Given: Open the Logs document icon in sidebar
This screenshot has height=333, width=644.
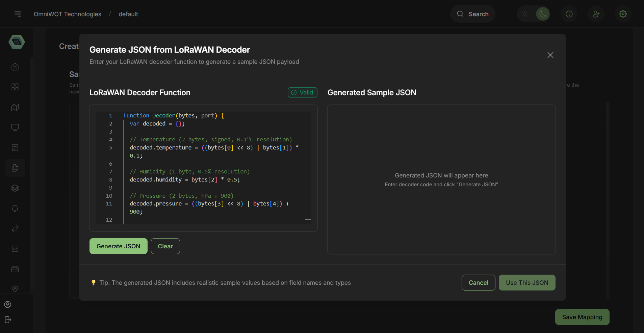Looking at the screenshot, I should click(x=15, y=147).
